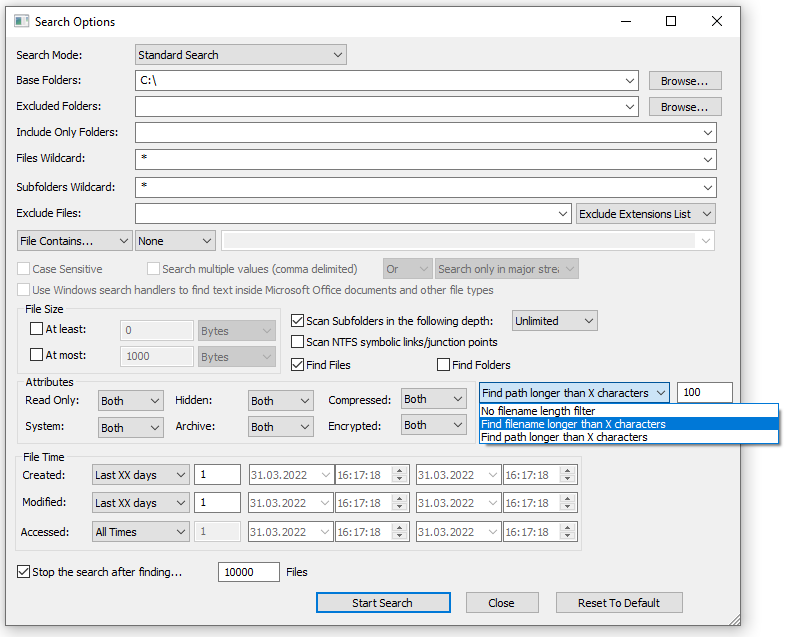The image size is (787, 637).
Task: Toggle Stop the search after finding checkbox
Action: pos(24,572)
